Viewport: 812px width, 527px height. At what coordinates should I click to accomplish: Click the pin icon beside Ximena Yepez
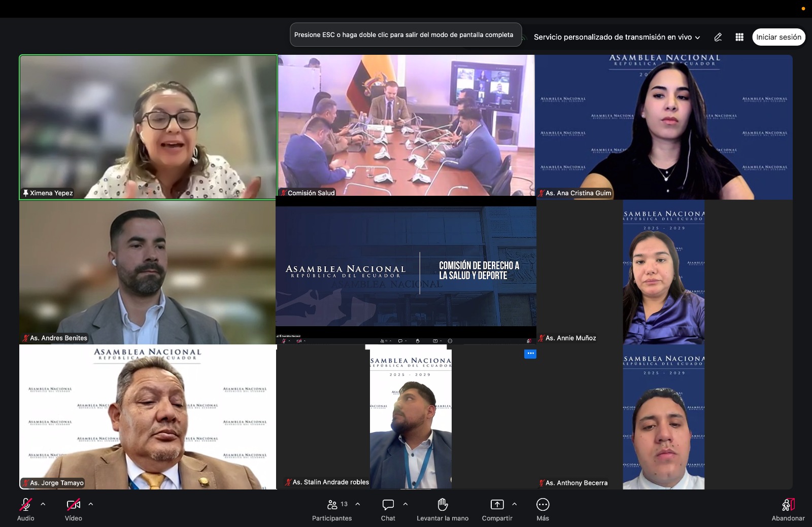tap(25, 193)
